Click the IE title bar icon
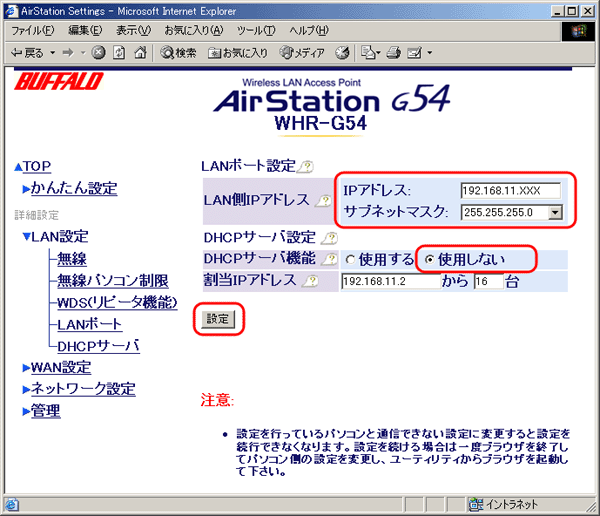600x516 pixels. (x=12, y=11)
